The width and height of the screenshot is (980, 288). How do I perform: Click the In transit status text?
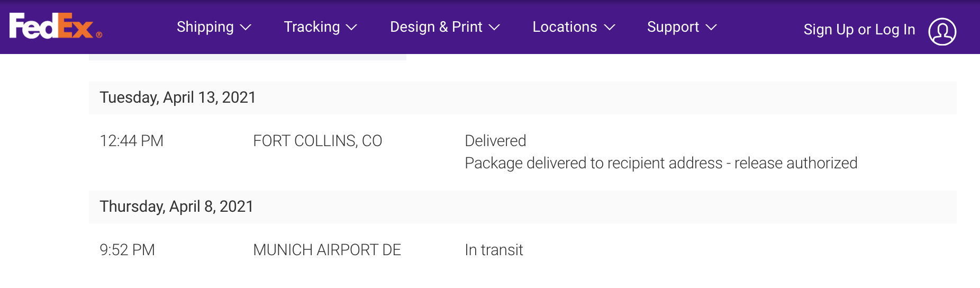coord(494,250)
